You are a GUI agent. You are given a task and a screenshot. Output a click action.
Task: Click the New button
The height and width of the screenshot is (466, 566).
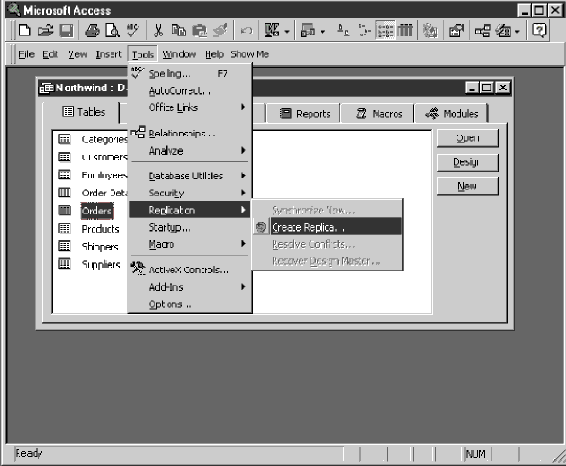click(467, 186)
